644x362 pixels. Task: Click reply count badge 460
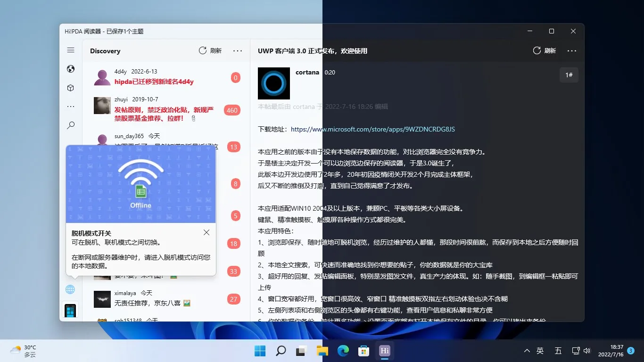pyautogui.click(x=232, y=110)
